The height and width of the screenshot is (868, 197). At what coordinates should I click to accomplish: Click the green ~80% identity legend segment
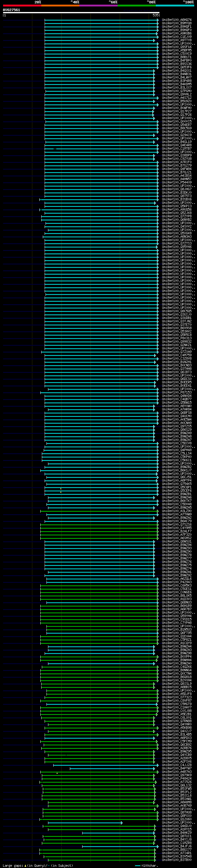[x=137, y=6]
